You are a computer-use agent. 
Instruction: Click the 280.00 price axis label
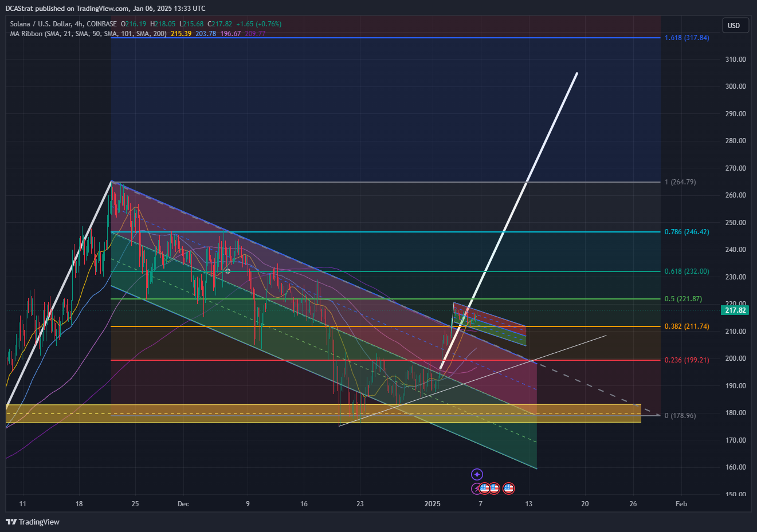click(735, 141)
